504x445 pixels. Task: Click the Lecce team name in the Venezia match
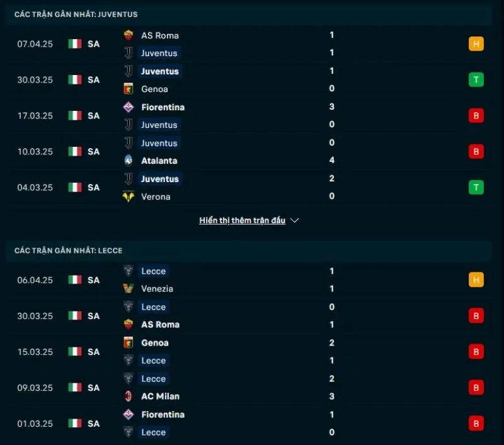tap(153, 271)
